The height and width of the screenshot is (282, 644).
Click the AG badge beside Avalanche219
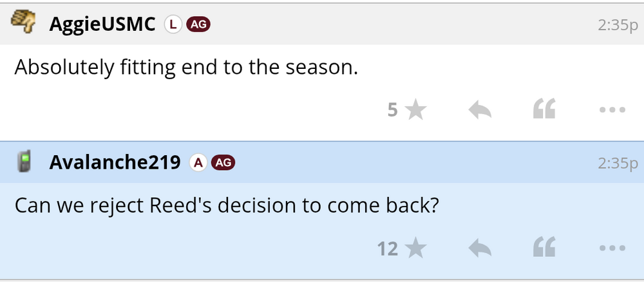(x=223, y=163)
